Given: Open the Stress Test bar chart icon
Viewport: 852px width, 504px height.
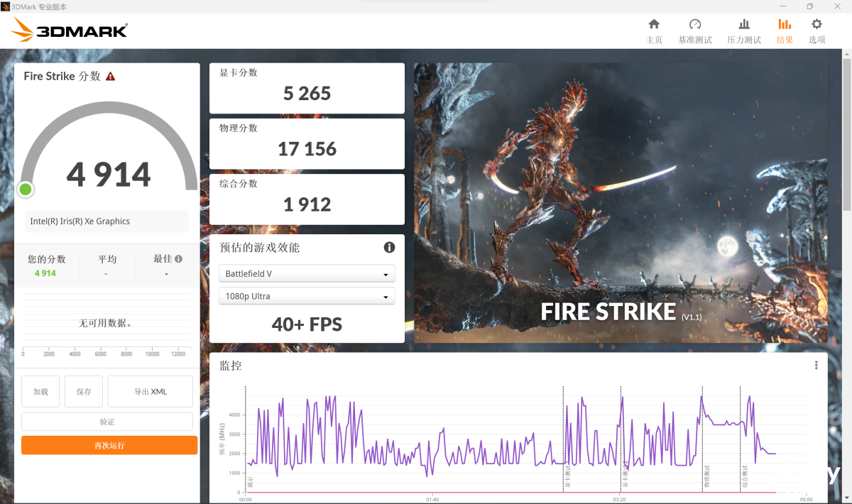Looking at the screenshot, I should pos(743,24).
